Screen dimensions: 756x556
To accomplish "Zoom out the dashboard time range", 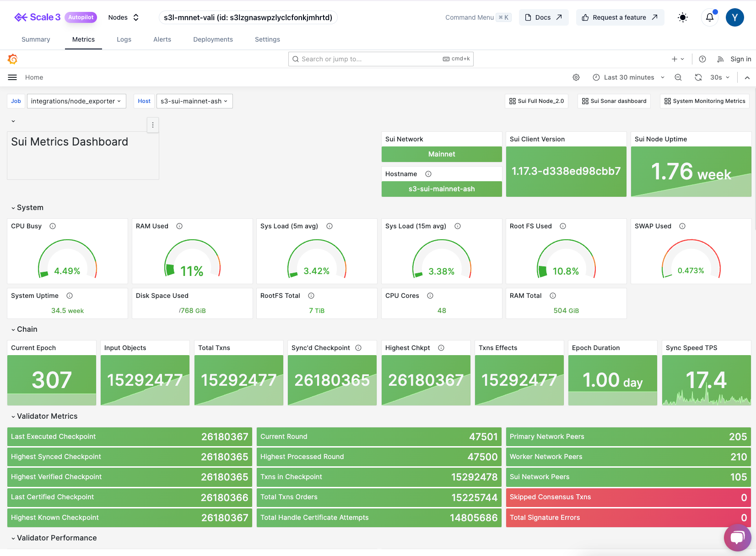I will [x=678, y=77].
